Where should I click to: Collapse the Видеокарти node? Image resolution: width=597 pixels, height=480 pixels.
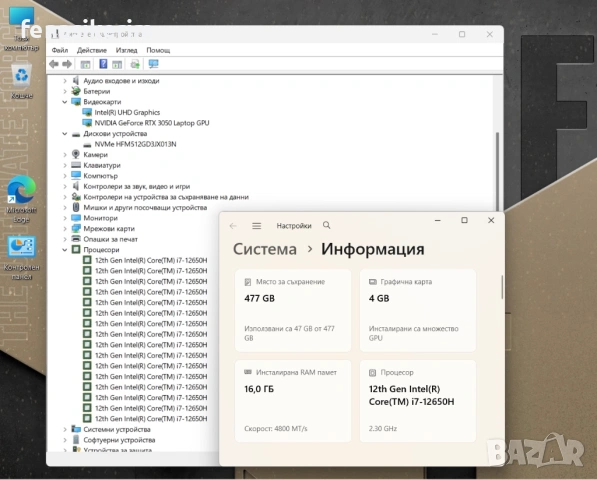click(x=65, y=102)
